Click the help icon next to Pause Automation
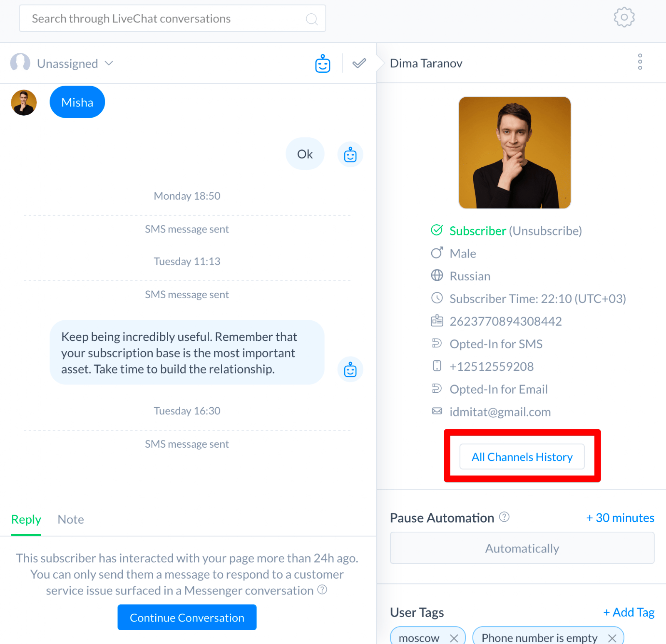 pyautogui.click(x=504, y=517)
